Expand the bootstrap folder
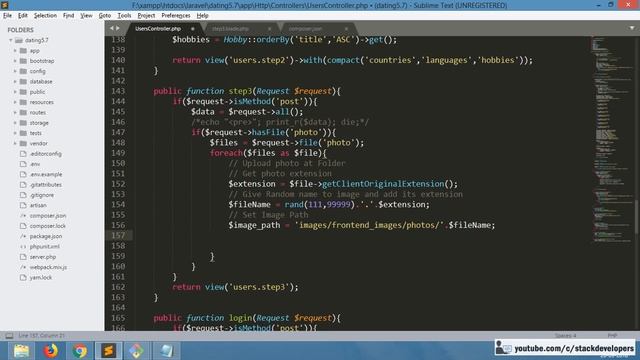Screen dimensions: 640x360 15,61
